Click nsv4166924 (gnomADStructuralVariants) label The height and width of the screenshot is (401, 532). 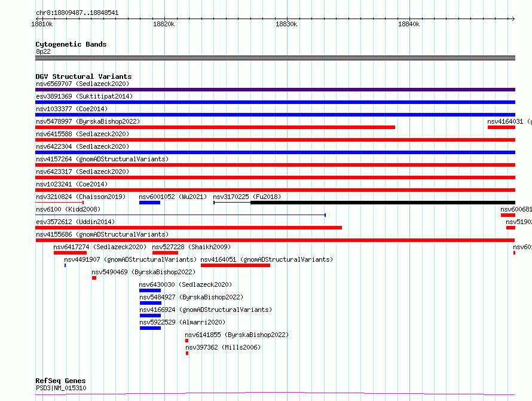point(206,310)
